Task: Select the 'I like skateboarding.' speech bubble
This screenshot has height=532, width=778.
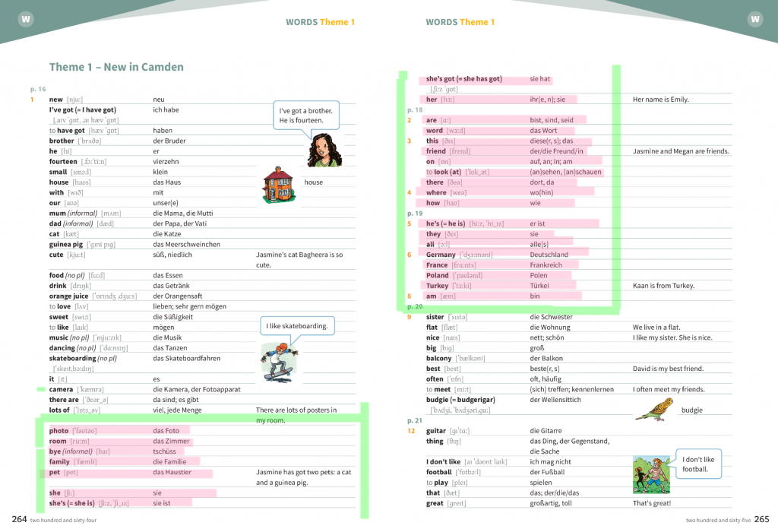Action: 297,327
